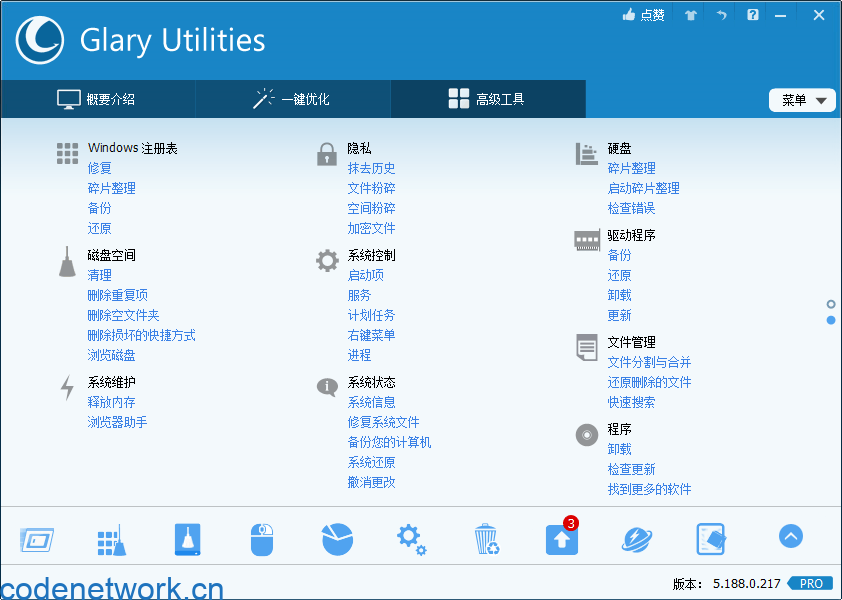The width and height of the screenshot is (842, 600).
Task: Click 修复系统文件 link
Action: (383, 422)
